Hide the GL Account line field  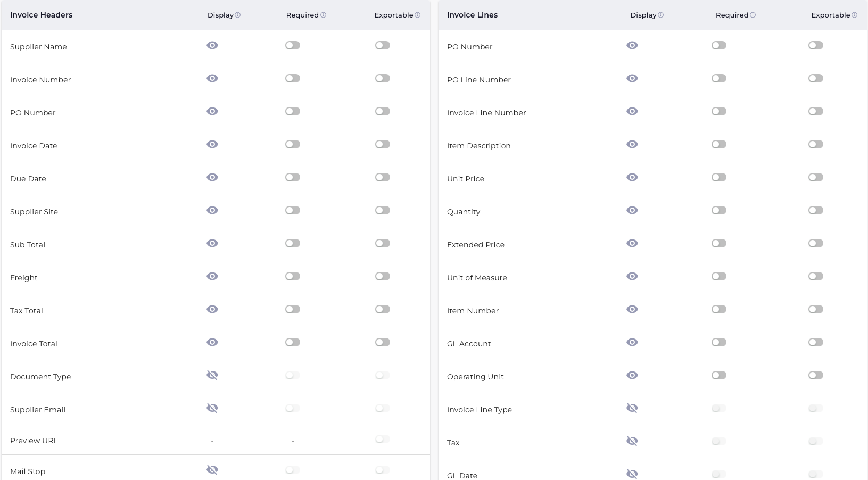click(x=632, y=342)
